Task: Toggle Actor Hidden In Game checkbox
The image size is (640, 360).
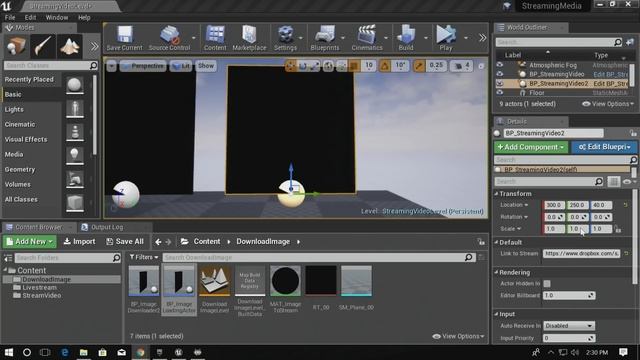Action: coord(547,284)
